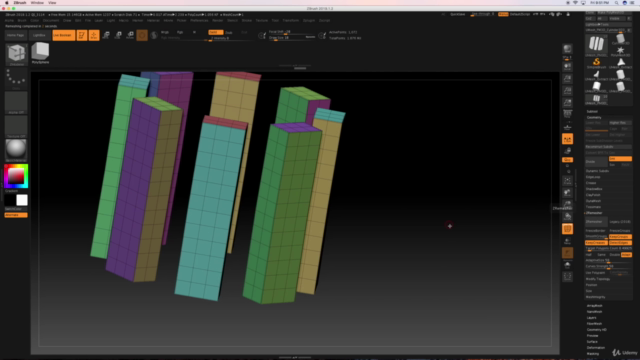The height and width of the screenshot is (360, 640).
Task: Select the Rotate transform tool icon
Action: [x=130, y=36]
